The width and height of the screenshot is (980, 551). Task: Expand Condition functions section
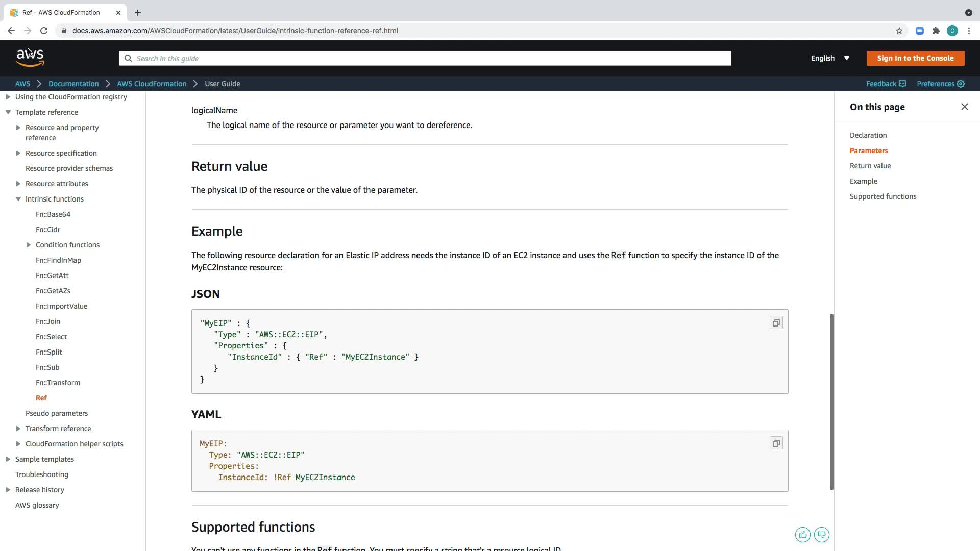click(x=29, y=245)
